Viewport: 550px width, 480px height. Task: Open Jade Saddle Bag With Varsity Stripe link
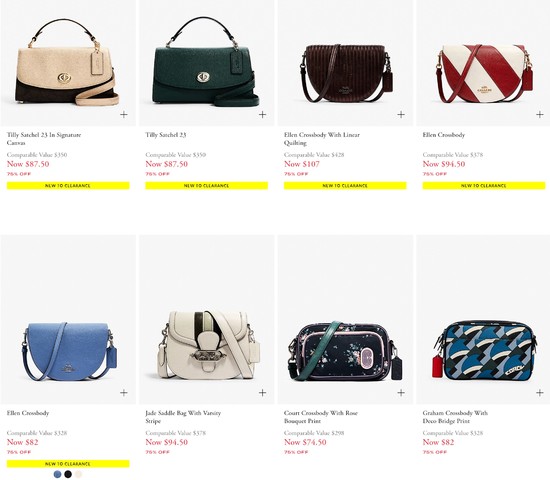183,417
